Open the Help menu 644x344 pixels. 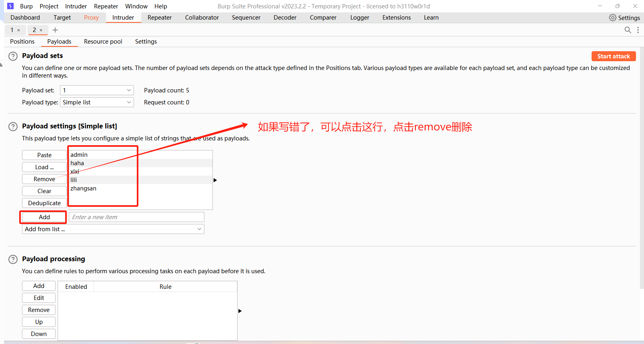coord(161,6)
